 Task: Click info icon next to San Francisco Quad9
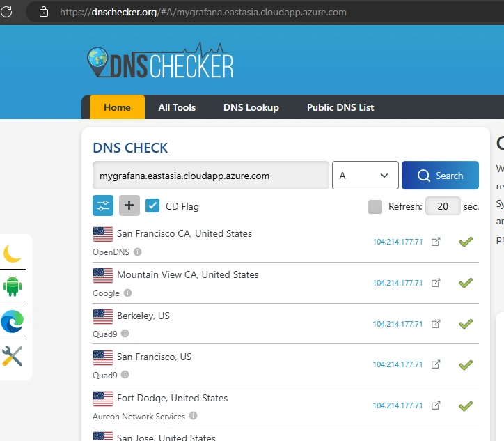(125, 374)
